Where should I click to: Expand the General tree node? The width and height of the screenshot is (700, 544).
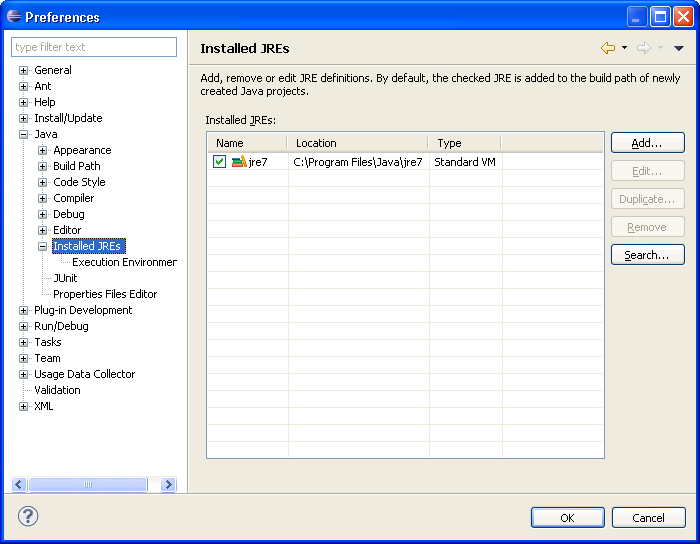24,70
